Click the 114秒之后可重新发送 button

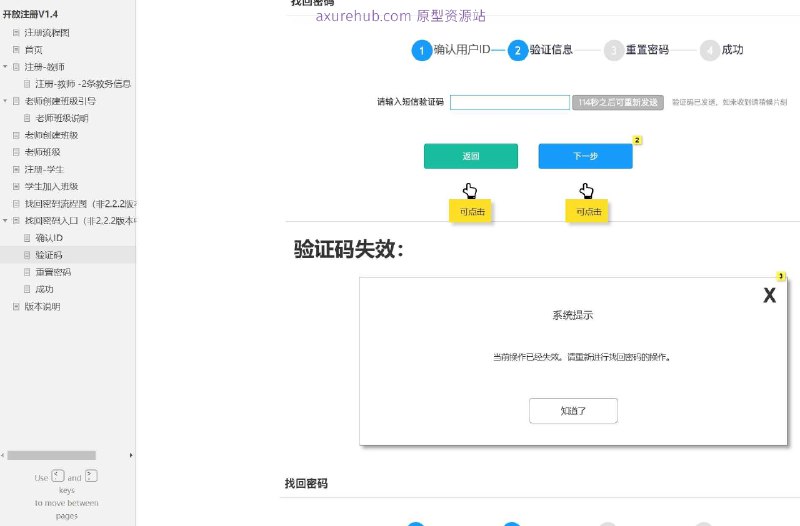[618, 103]
